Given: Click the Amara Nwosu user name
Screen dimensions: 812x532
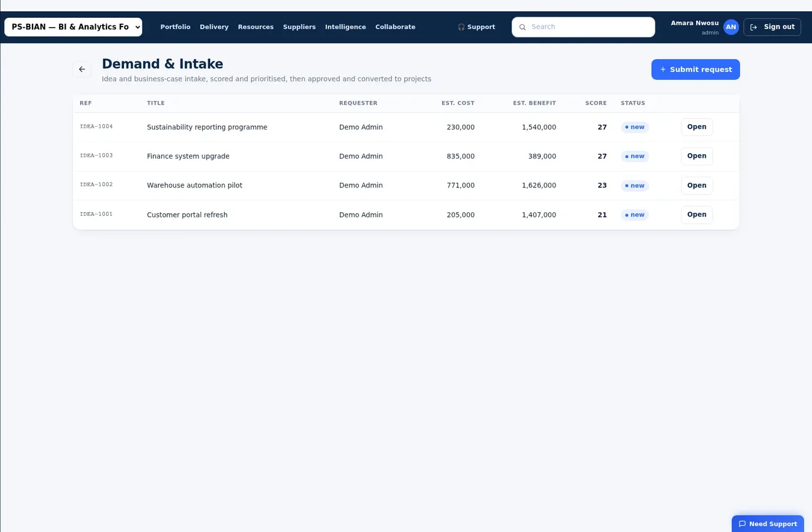Looking at the screenshot, I should coord(694,23).
